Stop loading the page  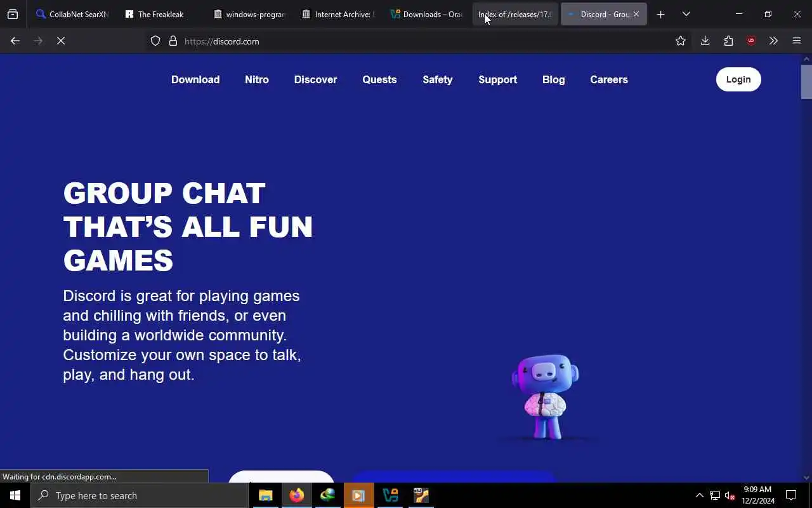pyautogui.click(x=61, y=41)
